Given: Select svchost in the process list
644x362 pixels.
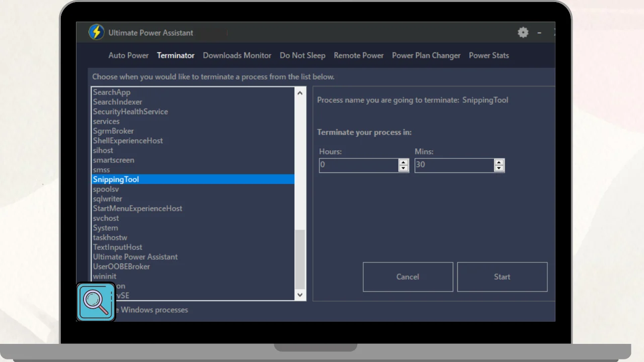Looking at the screenshot, I should [x=106, y=218].
